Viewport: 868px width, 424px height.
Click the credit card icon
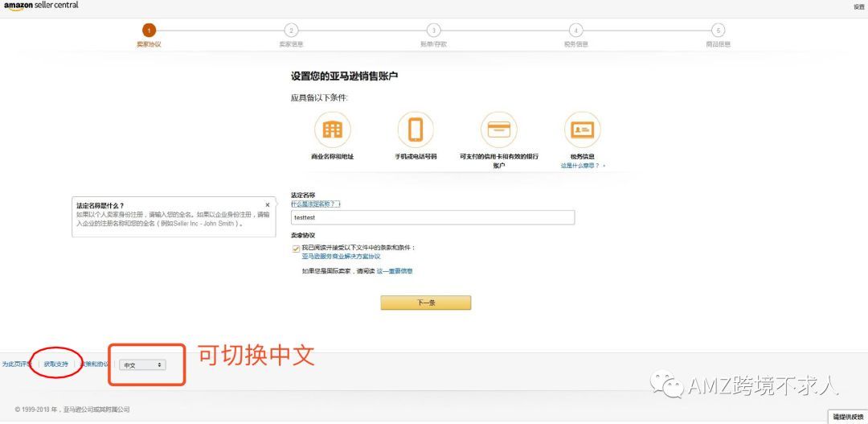(498, 130)
